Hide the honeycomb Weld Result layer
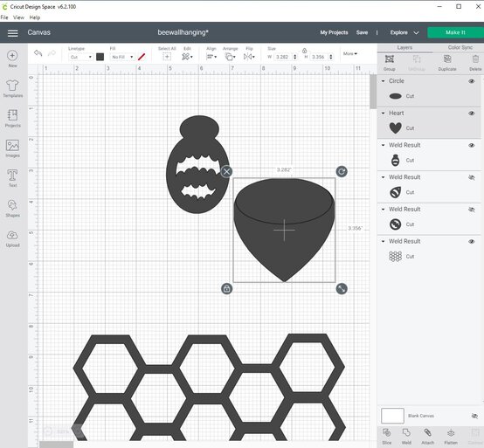484x448 pixels. pyautogui.click(x=472, y=242)
